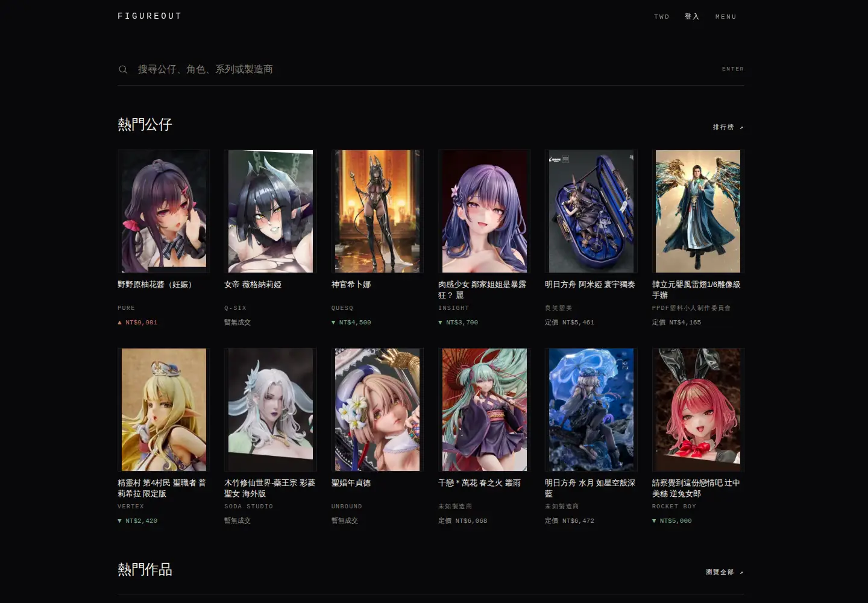The image size is (868, 603).
Task: Click the NT$4,500 price
Action: click(351, 323)
